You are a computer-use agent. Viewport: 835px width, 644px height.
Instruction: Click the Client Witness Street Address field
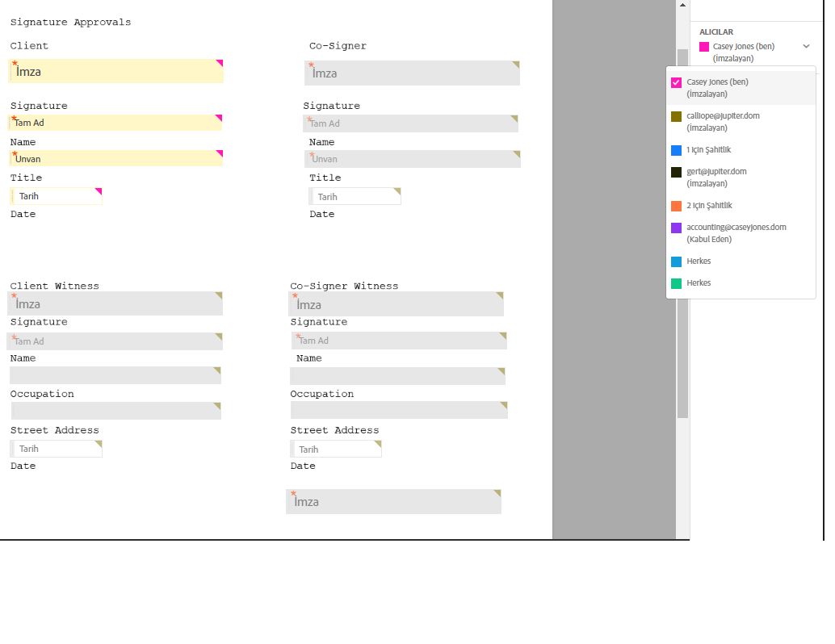pos(116,411)
